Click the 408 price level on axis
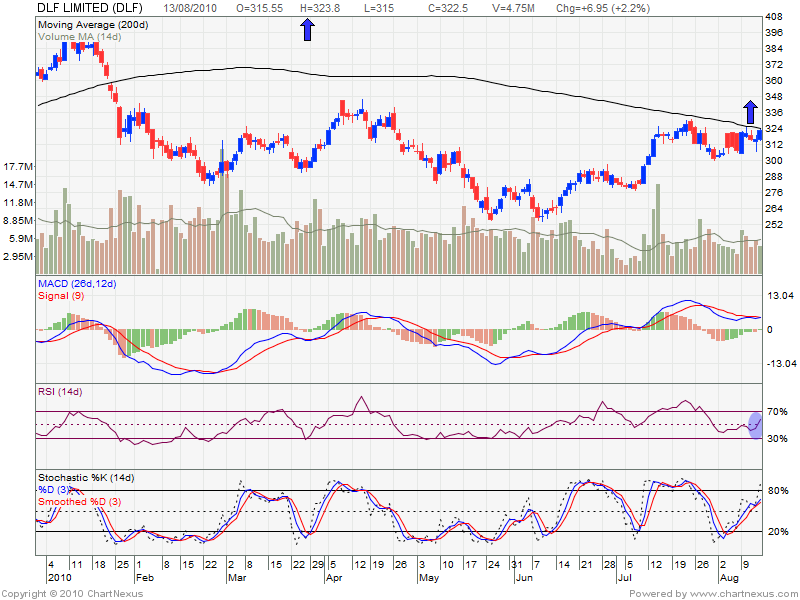Image resolution: width=800 pixels, height=600 pixels. click(x=774, y=18)
